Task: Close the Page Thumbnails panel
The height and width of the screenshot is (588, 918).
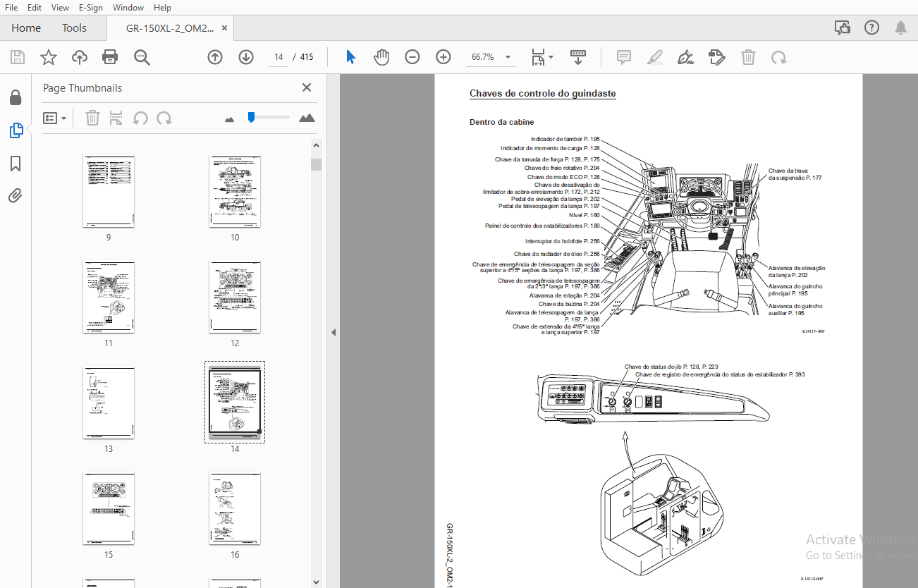Action: click(x=307, y=87)
